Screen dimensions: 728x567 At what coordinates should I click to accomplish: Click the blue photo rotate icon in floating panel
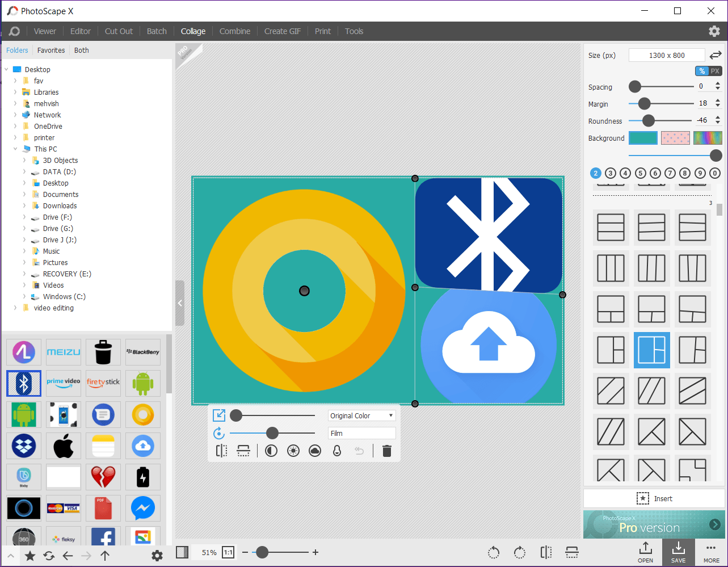click(219, 434)
